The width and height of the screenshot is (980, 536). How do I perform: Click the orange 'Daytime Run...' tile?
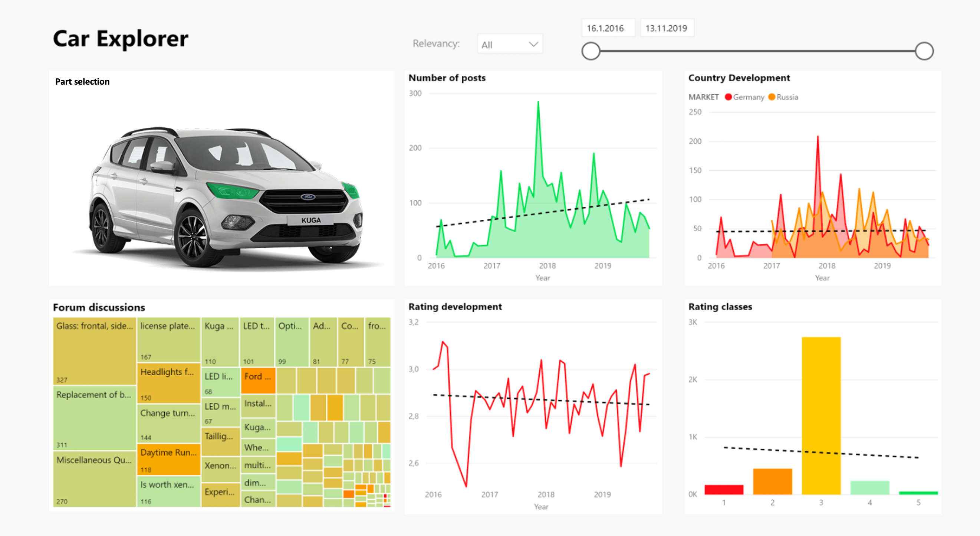pos(168,459)
